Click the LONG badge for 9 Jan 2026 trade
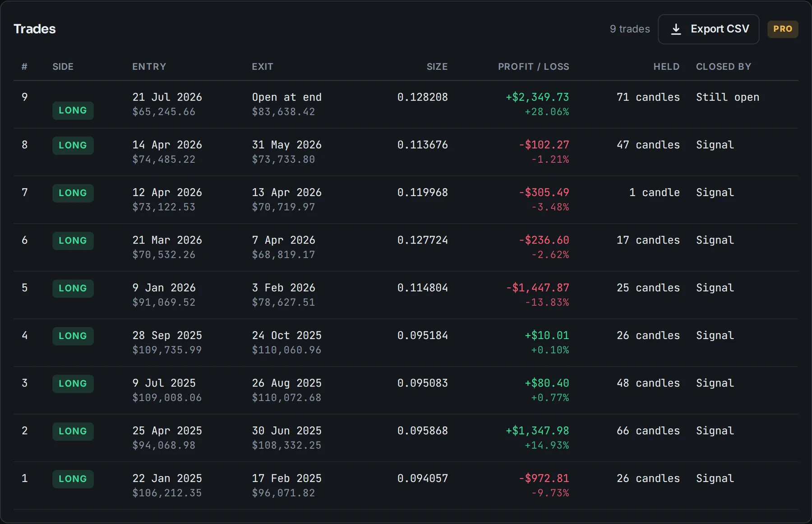This screenshot has height=524, width=812. click(73, 289)
